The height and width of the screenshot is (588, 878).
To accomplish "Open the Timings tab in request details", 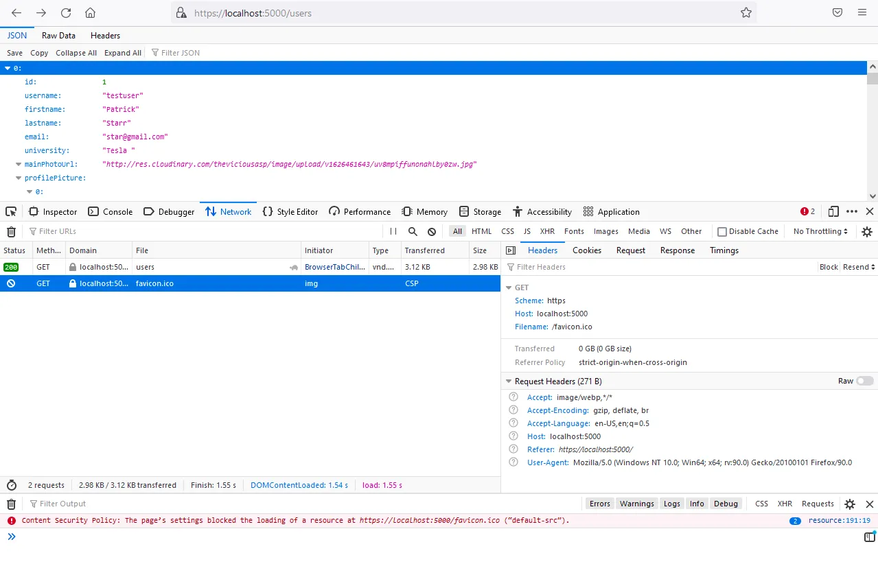I will (724, 250).
